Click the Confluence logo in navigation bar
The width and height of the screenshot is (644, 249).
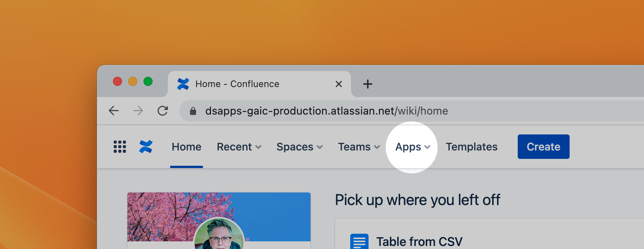click(146, 147)
